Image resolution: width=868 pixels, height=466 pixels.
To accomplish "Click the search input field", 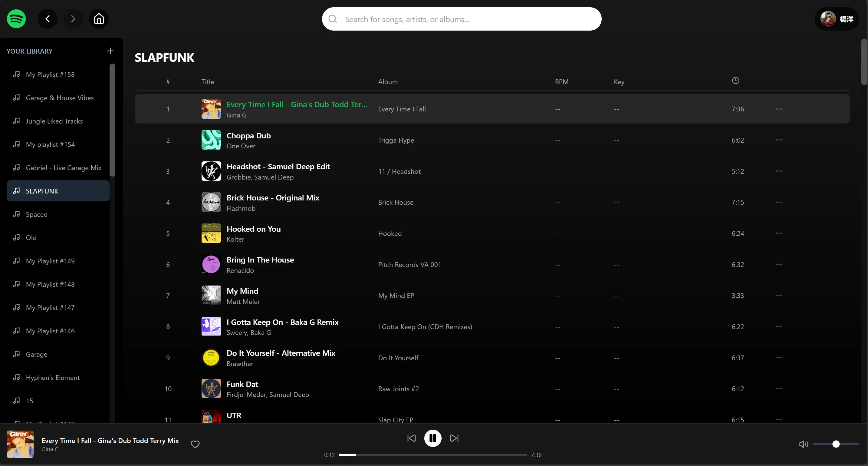I will tap(462, 19).
